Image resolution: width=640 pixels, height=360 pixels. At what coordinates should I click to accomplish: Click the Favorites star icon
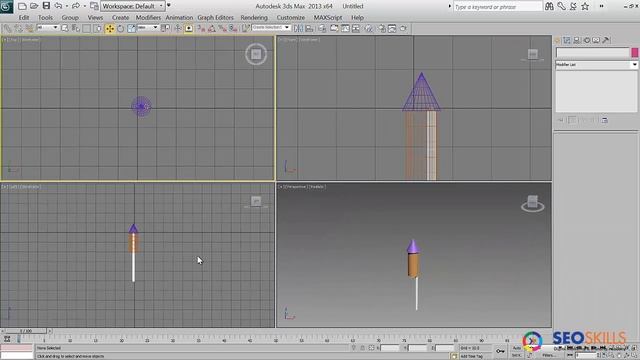[x=585, y=6]
